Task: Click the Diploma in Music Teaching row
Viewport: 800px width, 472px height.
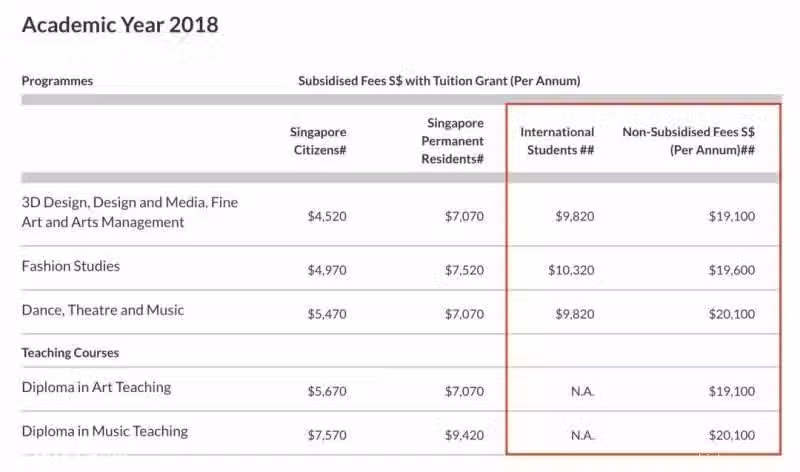Action: pyautogui.click(x=400, y=433)
